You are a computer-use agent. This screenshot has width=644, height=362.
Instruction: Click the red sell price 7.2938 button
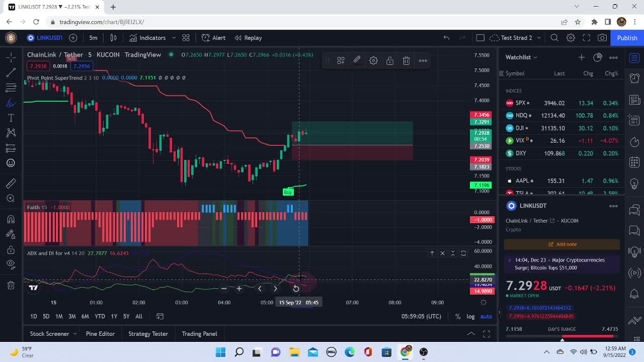click(38, 66)
